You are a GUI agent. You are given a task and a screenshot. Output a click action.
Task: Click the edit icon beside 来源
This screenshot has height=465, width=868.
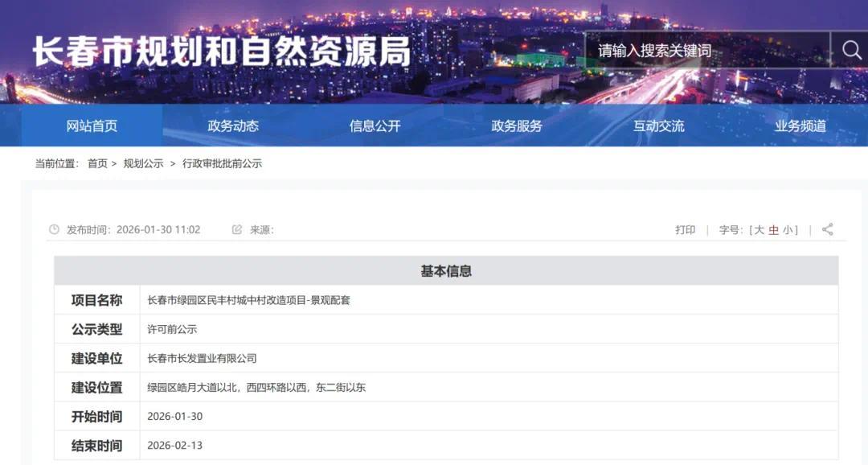pos(237,229)
